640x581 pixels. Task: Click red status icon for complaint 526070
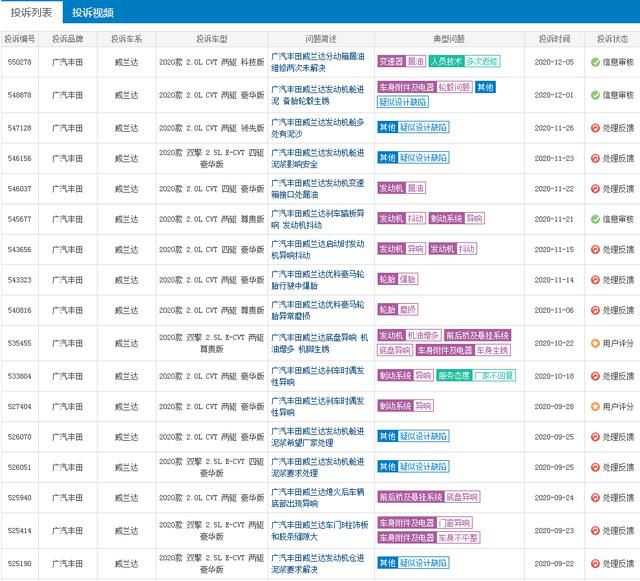pyautogui.click(x=595, y=437)
